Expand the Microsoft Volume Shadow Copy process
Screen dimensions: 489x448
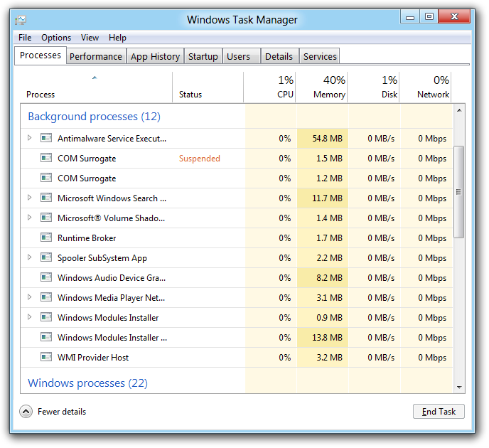pyautogui.click(x=29, y=218)
